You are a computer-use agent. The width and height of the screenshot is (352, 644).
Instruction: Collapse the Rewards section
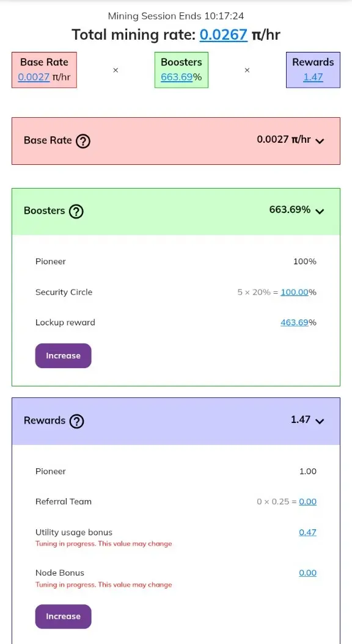point(320,420)
